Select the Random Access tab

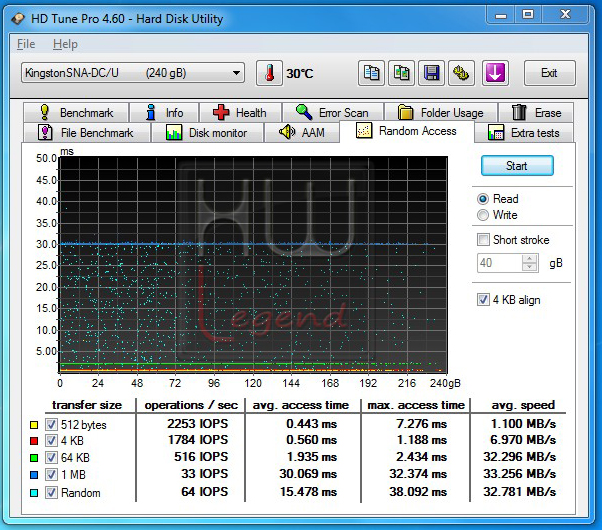point(407,131)
